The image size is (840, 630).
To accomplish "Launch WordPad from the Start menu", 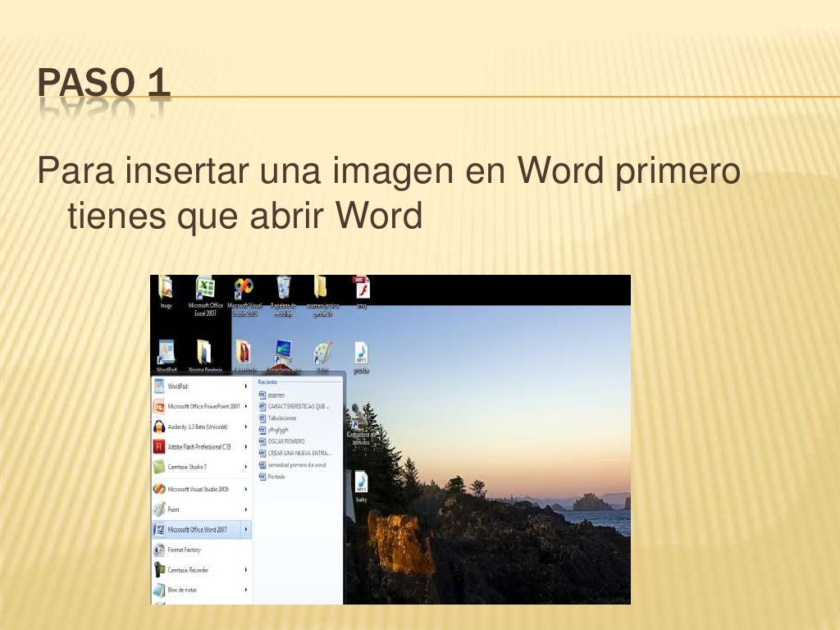I will (x=201, y=386).
